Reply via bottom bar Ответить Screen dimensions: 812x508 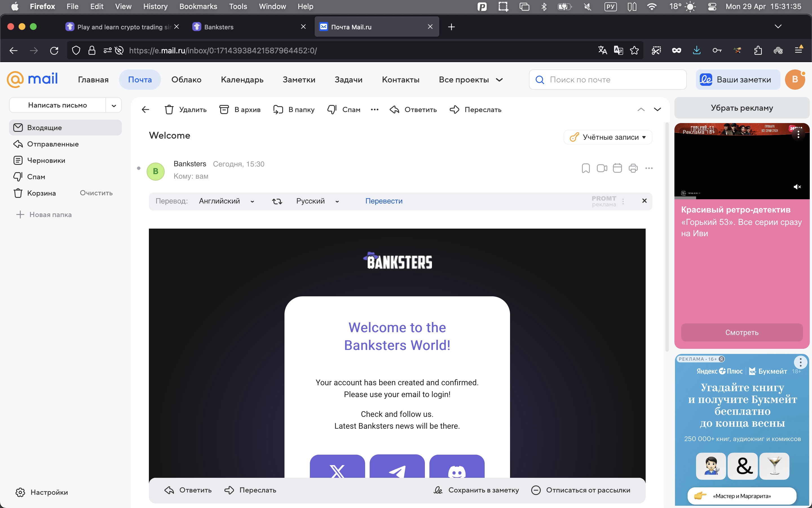188,490
